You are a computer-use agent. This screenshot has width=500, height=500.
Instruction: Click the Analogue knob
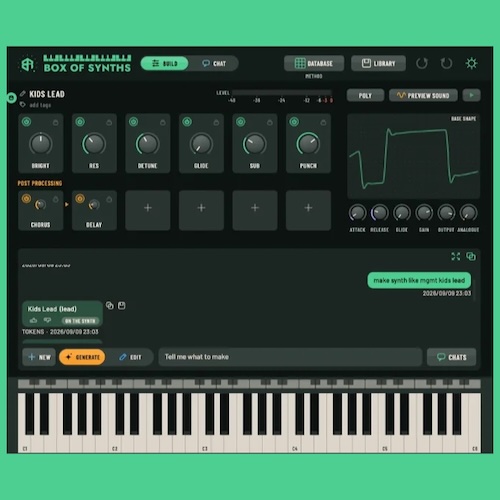[x=468, y=213]
